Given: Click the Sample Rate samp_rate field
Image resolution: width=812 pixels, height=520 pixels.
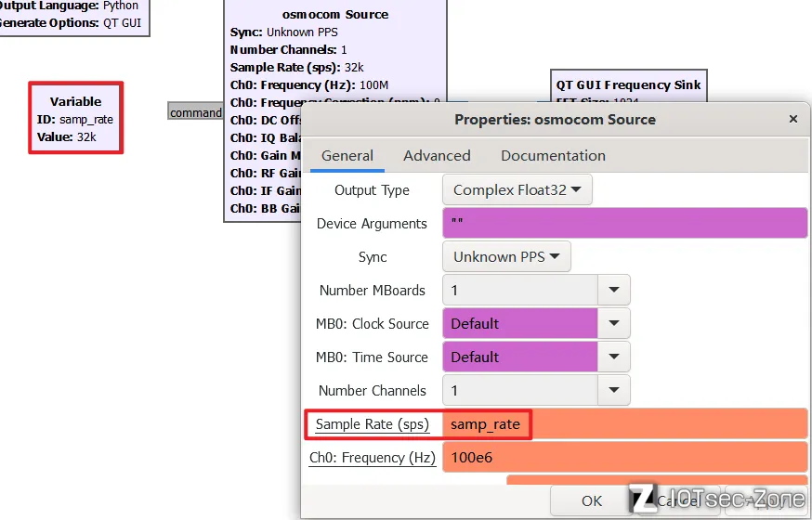Looking at the screenshot, I should point(624,423).
